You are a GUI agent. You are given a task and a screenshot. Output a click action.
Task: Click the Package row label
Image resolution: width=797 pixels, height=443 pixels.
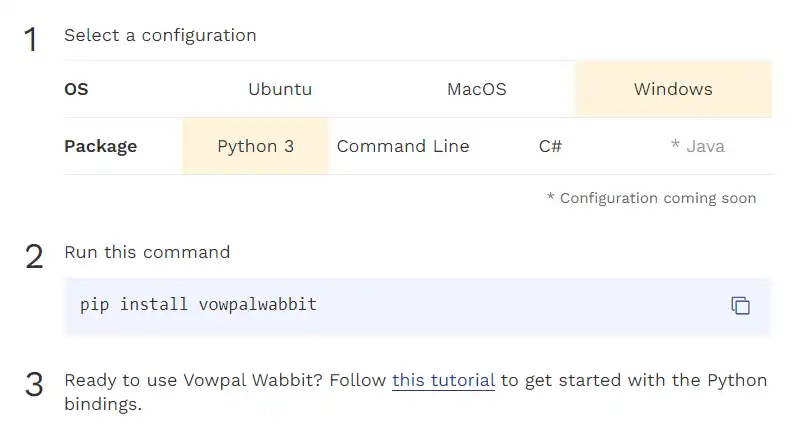[x=100, y=146]
